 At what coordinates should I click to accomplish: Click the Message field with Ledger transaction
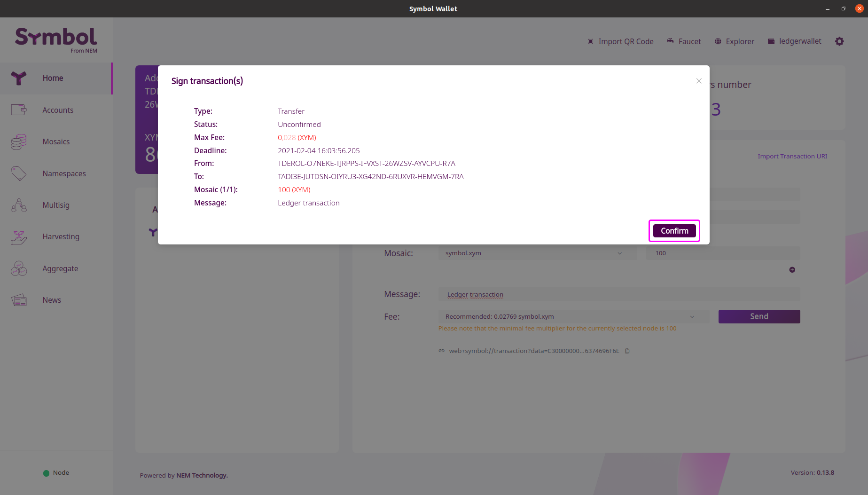(x=619, y=294)
